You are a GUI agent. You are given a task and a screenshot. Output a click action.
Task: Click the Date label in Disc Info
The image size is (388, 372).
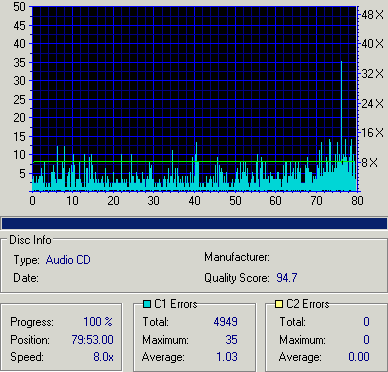point(26,278)
